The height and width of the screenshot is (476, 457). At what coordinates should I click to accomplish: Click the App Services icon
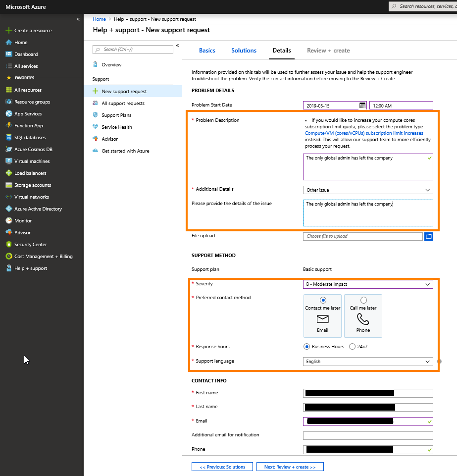pos(9,113)
